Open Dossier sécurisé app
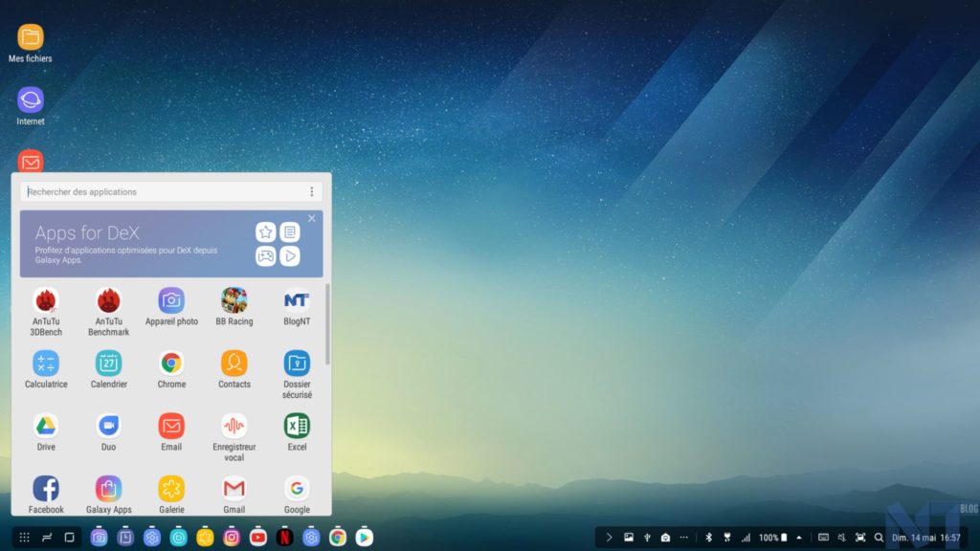The height and width of the screenshot is (551, 980). (297, 374)
